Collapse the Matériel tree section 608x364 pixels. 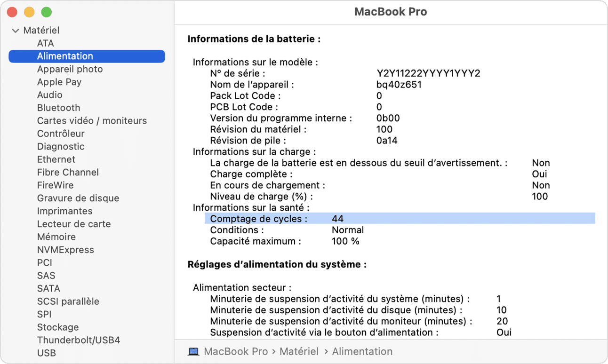16,31
